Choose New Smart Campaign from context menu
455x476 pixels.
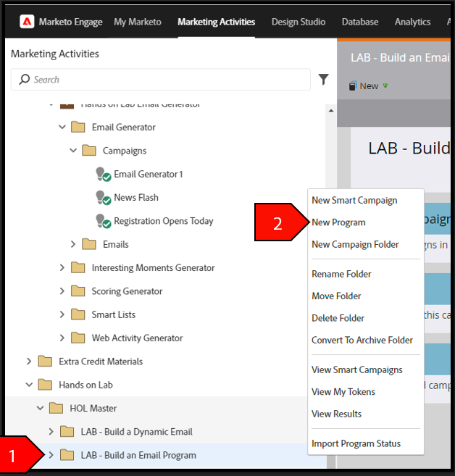pyautogui.click(x=354, y=201)
